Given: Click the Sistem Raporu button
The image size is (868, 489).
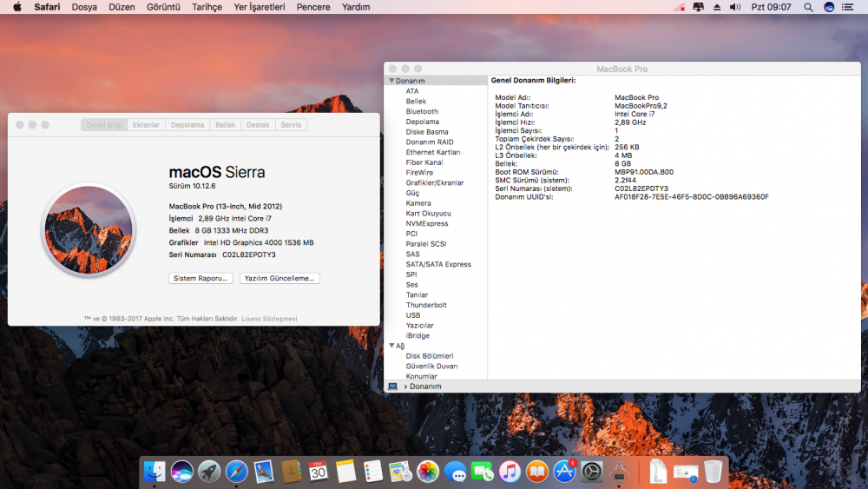Looking at the screenshot, I should (x=201, y=278).
